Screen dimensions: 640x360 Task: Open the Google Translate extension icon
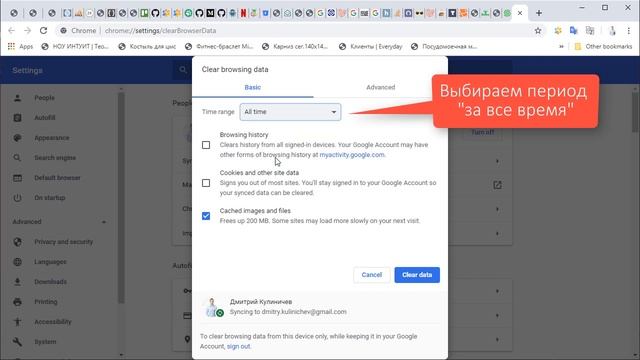[573, 31]
